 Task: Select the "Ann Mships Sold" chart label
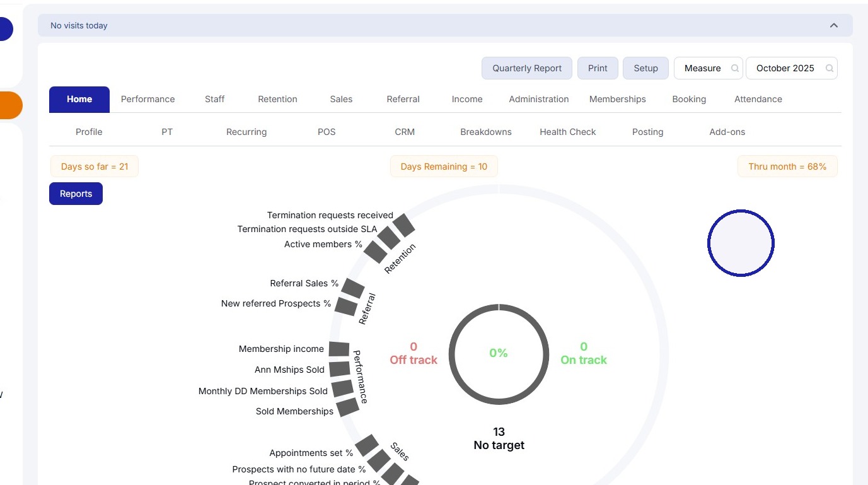[289, 370]
